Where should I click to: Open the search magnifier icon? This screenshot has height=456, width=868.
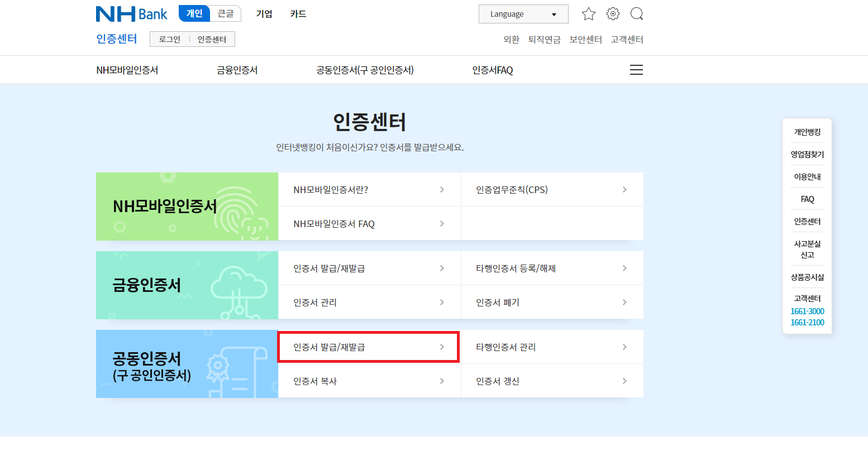pyautogui.click(x=637, y=14)
